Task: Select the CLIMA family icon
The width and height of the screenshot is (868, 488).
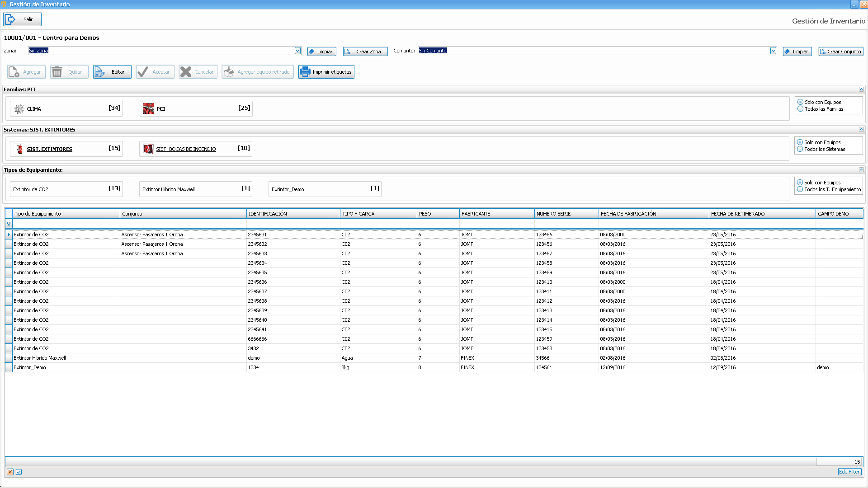Action: pos(19,109)
